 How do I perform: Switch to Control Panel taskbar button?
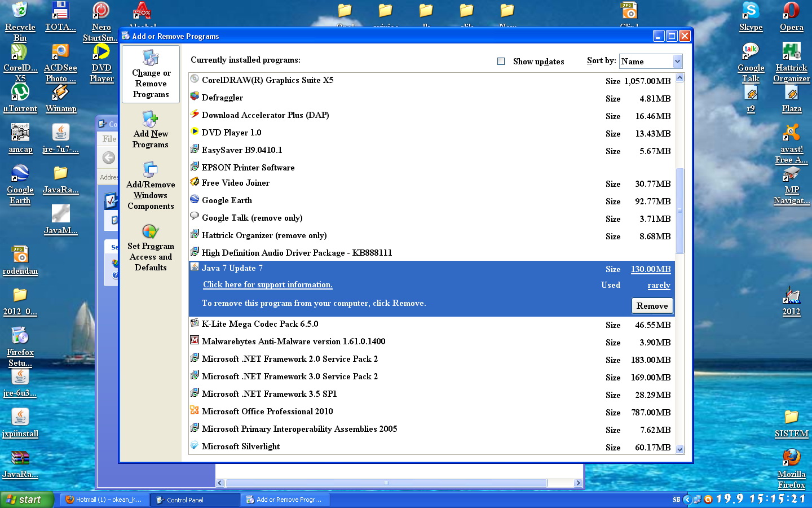click(x=195, y=500)
